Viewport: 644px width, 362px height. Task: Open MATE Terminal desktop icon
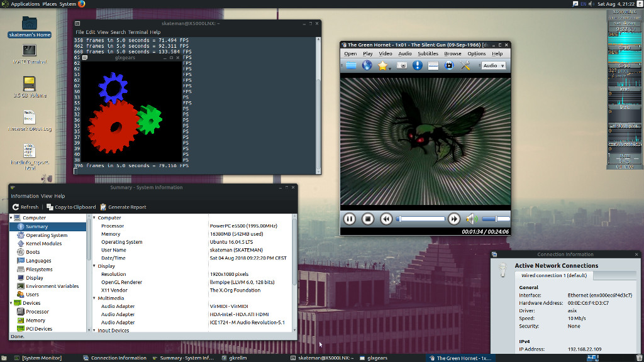(x=29, y=54)
